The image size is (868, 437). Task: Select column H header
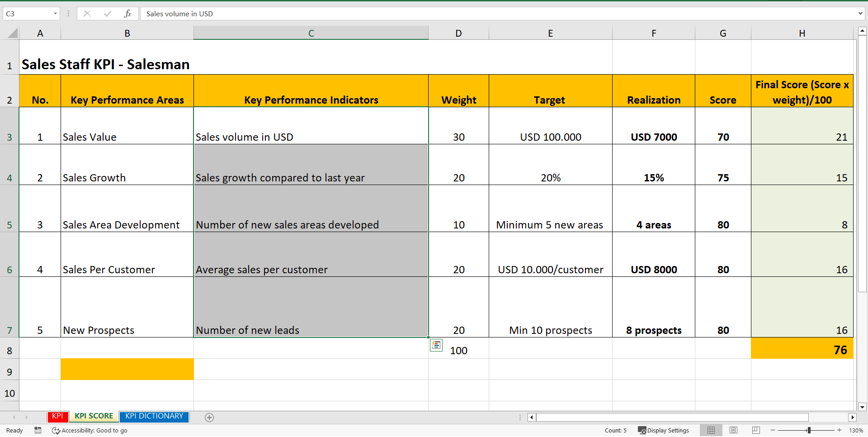click(802, 33)
